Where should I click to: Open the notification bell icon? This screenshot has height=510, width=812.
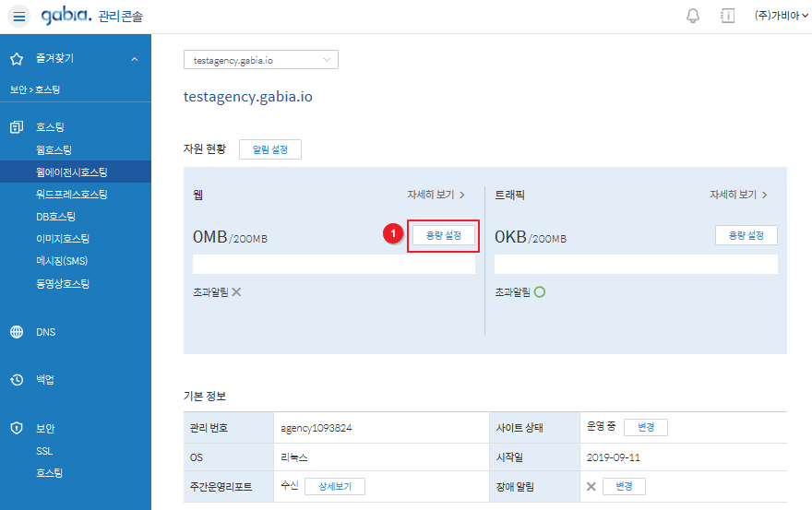tap(693, 17)
